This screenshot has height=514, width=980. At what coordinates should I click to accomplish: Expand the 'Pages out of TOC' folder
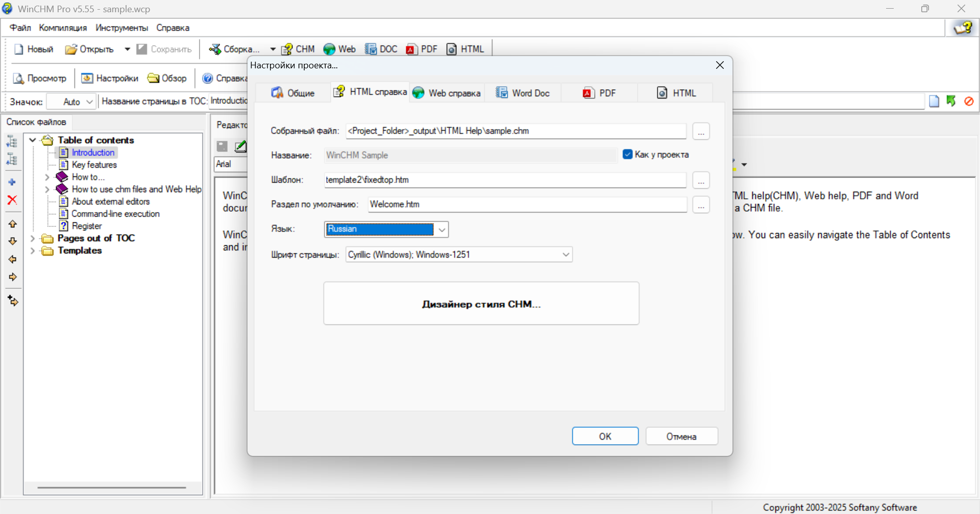tap(33, 238)
